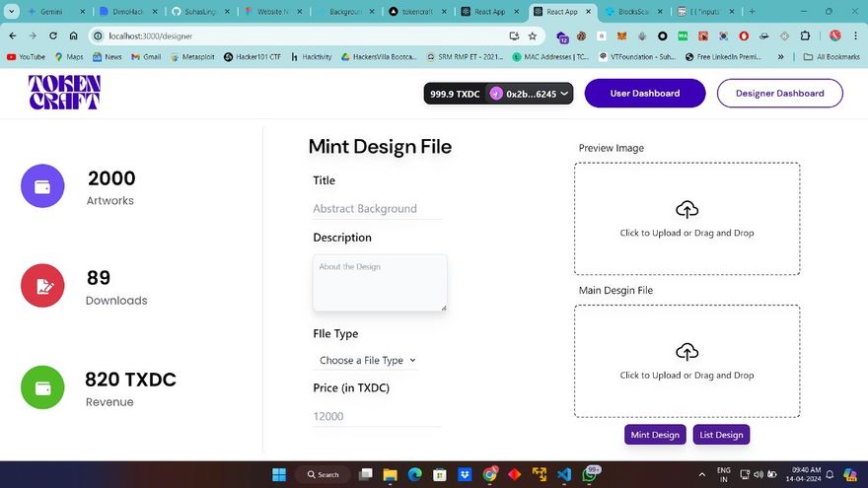This screenshot has height=488, width=868.
Task: Click inside the Description text area
Action: [x=380, y=283]
